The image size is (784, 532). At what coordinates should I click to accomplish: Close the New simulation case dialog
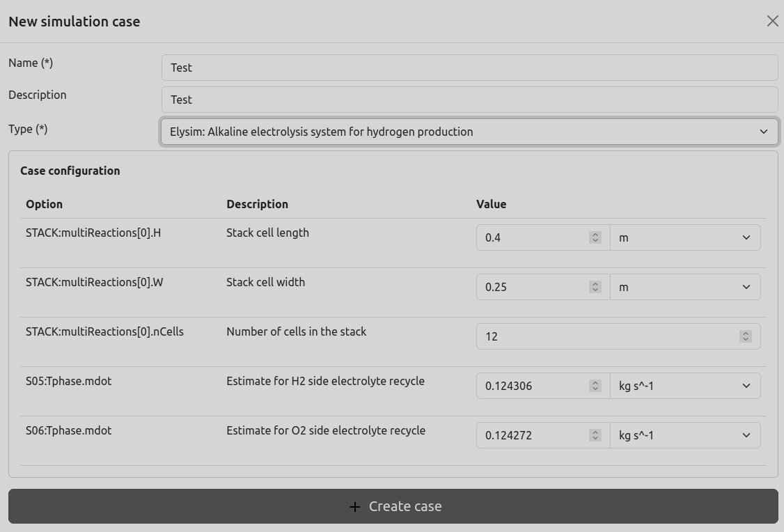772,21
